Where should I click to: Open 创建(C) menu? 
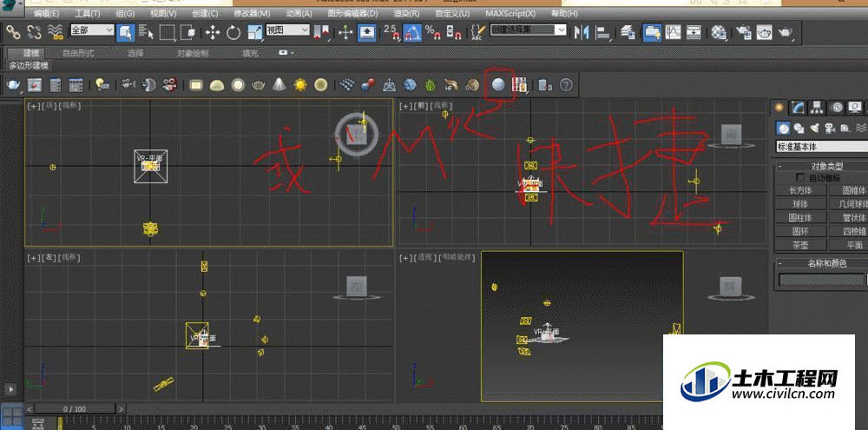(204, 13)
